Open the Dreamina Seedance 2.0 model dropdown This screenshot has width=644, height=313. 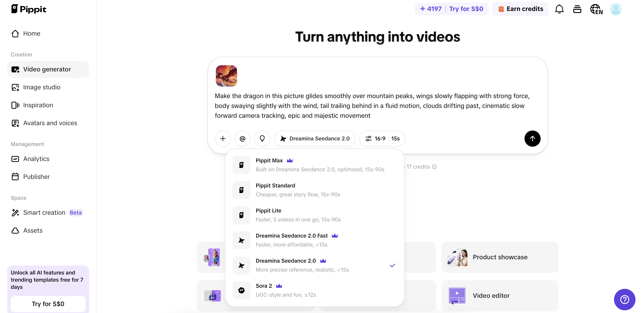click(315, 138)
